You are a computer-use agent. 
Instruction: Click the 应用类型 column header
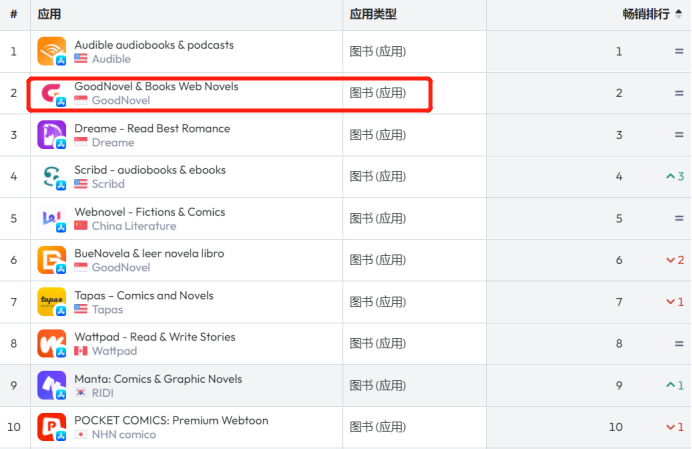click(x=373, y=14)
